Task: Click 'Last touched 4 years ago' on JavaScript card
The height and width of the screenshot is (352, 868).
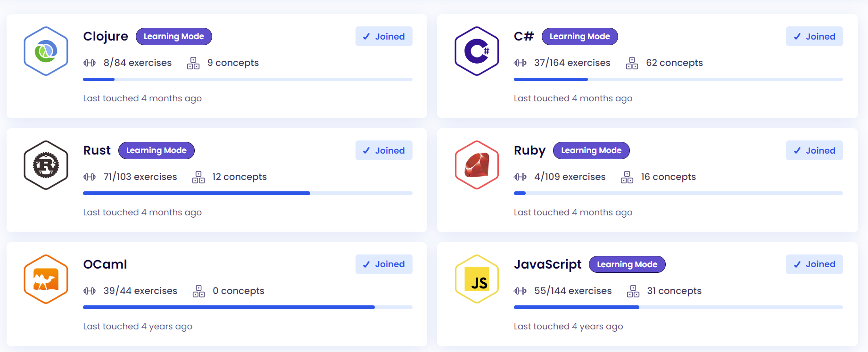Action: click(568, 327)
